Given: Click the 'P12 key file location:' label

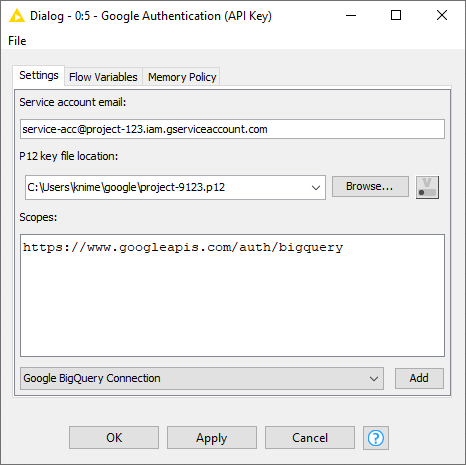Looking at the screenshot, I should [69, 156].
